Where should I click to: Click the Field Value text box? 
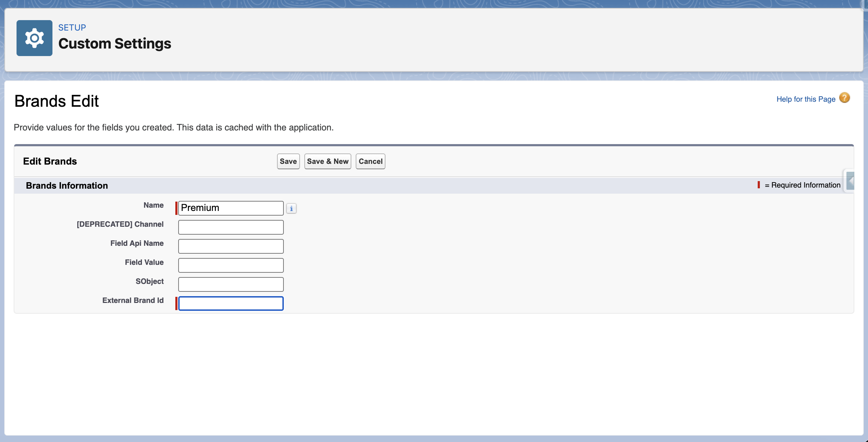point(231,265)
